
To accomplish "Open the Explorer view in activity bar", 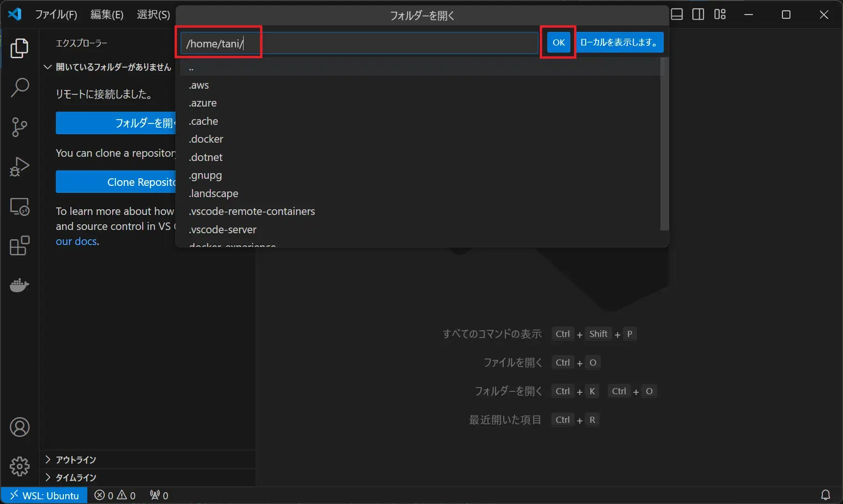I will pos(19,48).
